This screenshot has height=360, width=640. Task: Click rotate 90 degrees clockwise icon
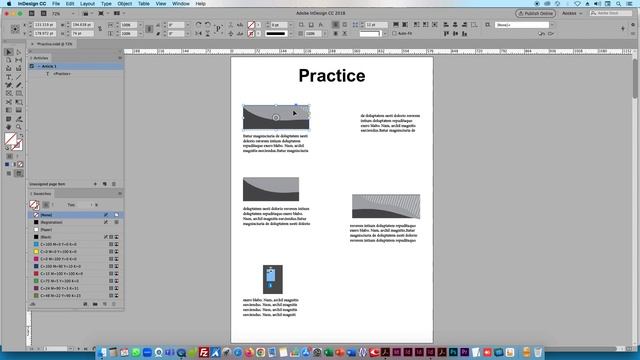(198, 25)
